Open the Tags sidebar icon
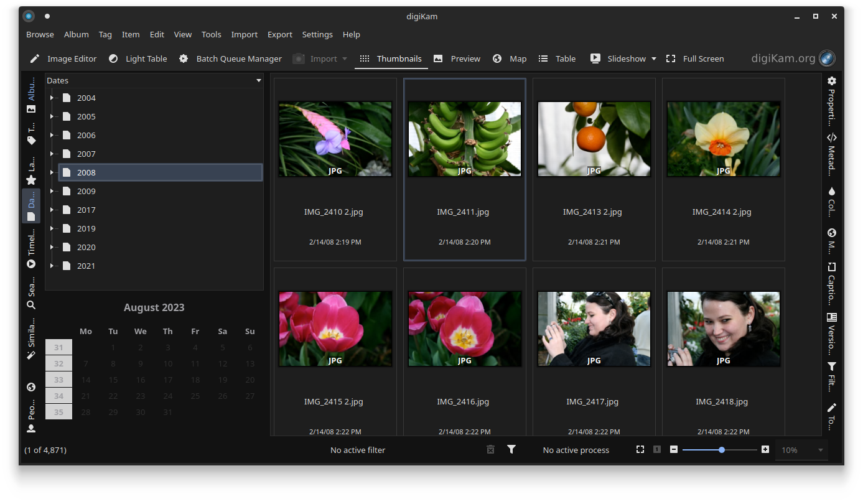Viewport: 863px width, 504px height. coord(31,141)
